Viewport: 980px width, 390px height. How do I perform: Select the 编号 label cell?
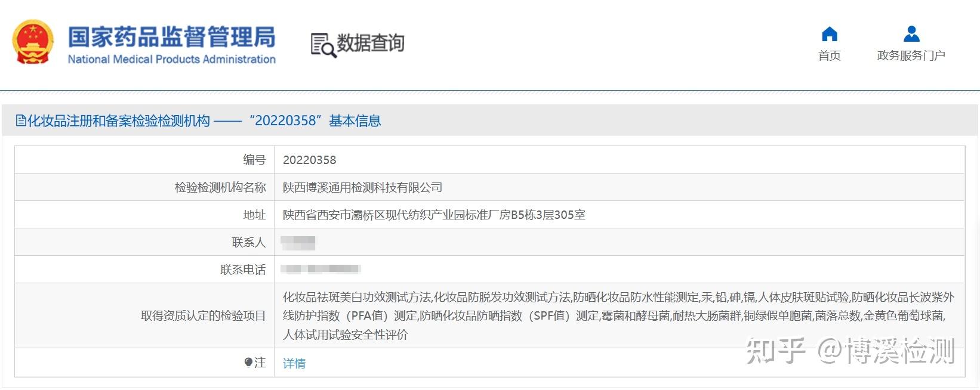pos(144,160)
